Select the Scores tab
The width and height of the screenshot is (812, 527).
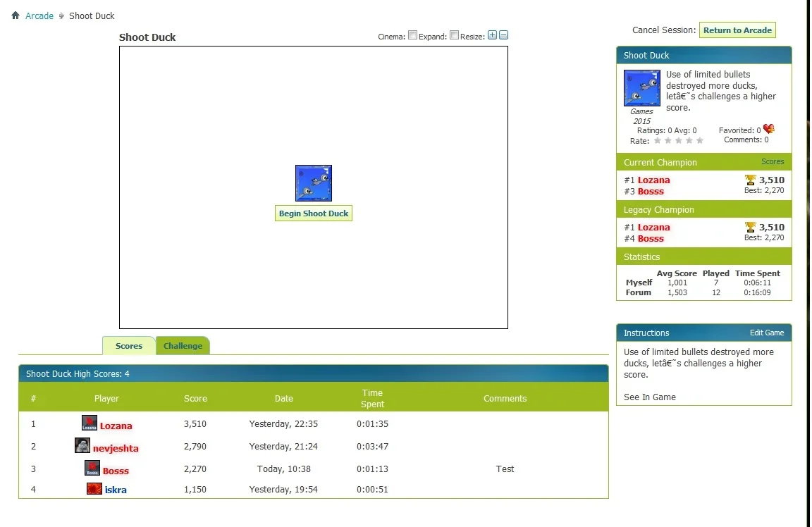(x=129, y=346)
